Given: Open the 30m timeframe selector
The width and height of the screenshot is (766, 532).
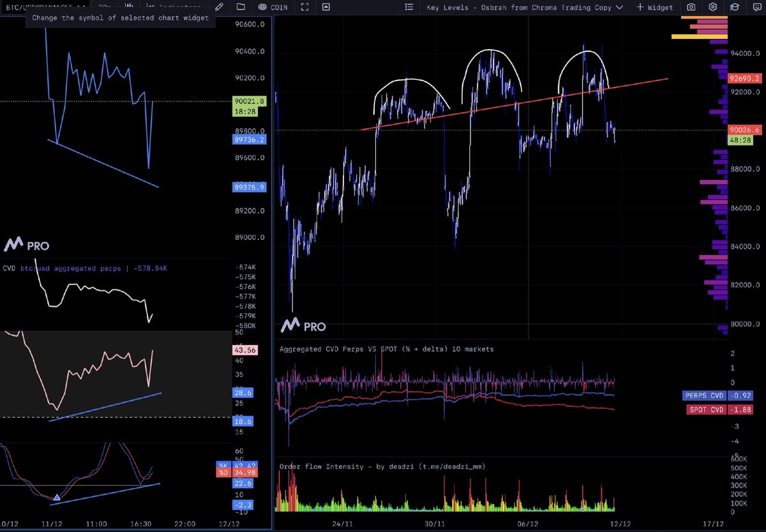Looking at the screenshot, I should point(103,7).
